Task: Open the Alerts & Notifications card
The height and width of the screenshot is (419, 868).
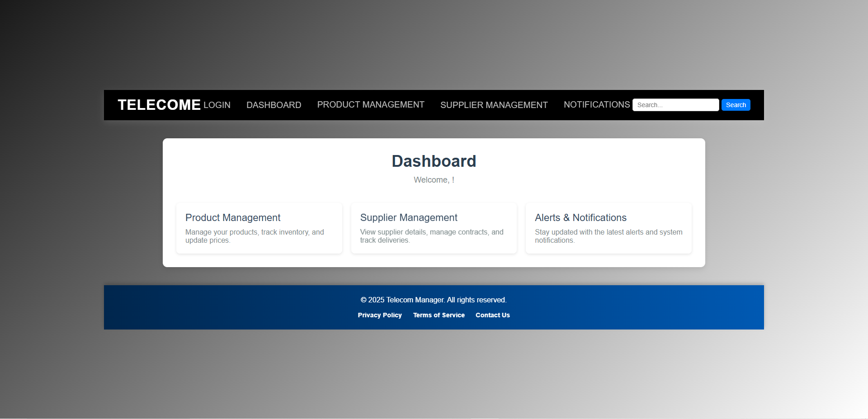Action: [x=608, y=228]
